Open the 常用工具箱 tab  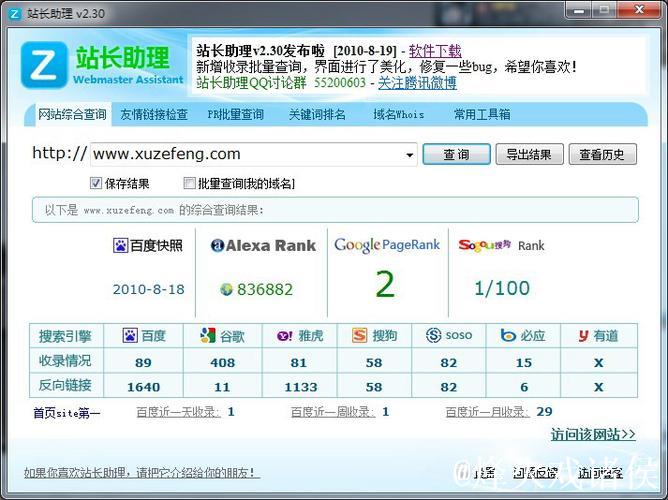[x=482, y=114]
